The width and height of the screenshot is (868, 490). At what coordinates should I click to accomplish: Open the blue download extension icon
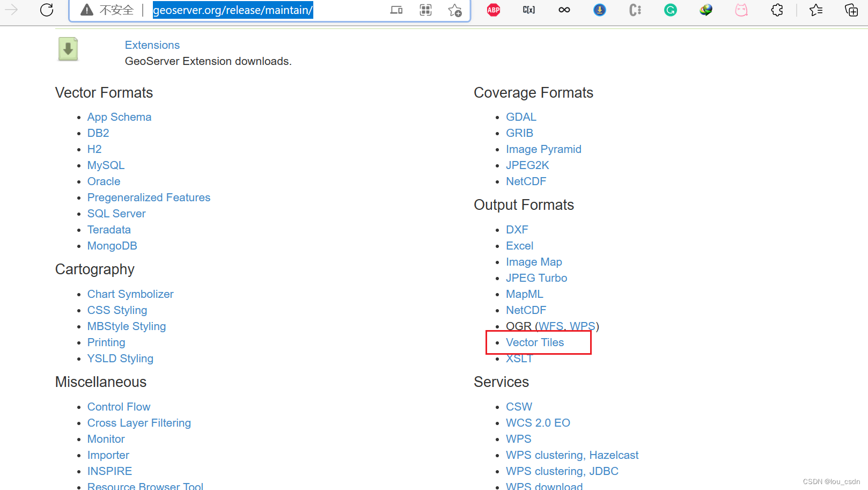pos(600,10)
